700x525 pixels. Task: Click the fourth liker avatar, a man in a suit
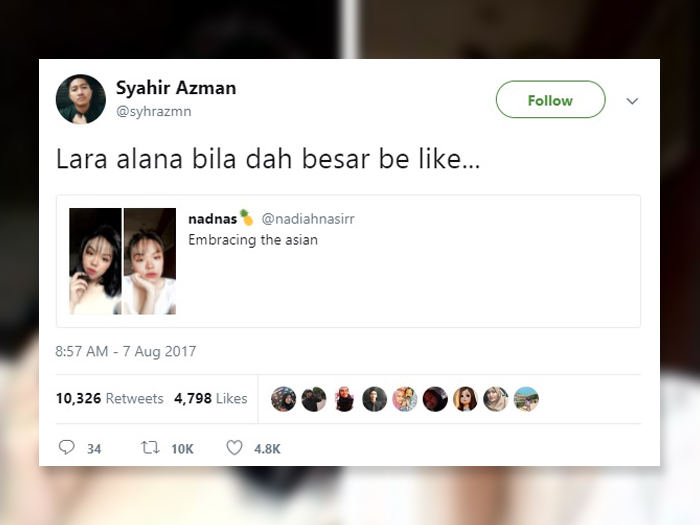pos(375,399)
